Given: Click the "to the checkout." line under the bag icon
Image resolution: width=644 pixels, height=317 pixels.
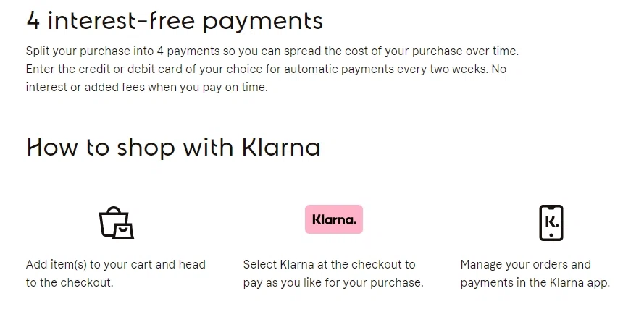Looking at the screenshot, I should click(x=70, y=282).
